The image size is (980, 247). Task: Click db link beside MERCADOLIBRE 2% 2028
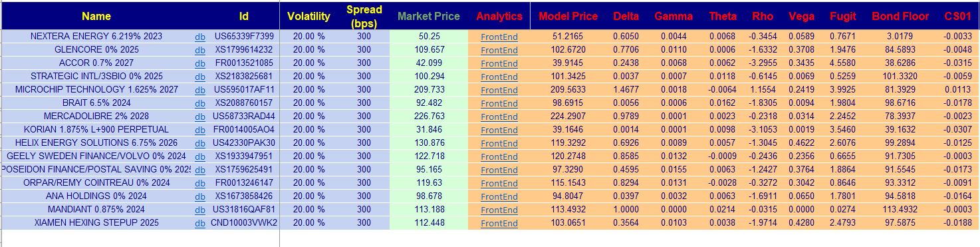point(199,117)
